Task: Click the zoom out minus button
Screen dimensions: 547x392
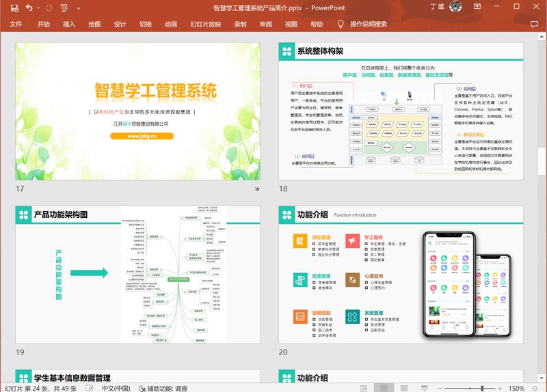Action: click(x=440, y=388)
